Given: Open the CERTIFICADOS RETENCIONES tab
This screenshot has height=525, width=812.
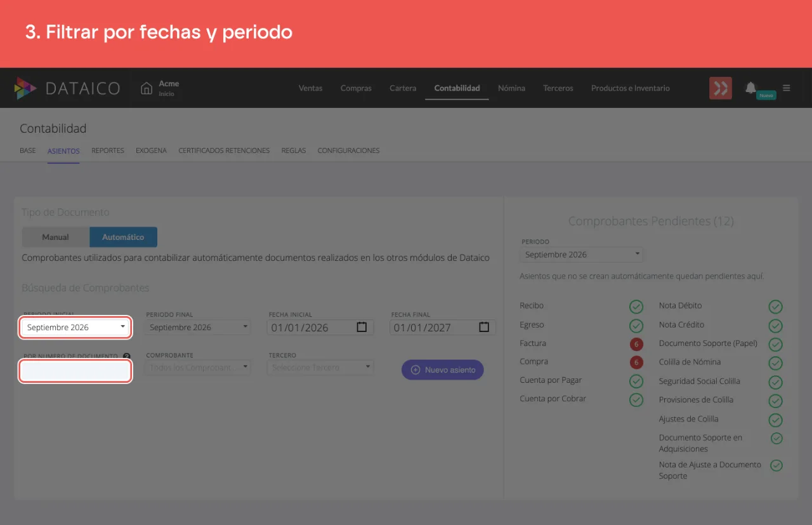Looking at the screenshot, I should pyautogui.click(x=224, y=151).
